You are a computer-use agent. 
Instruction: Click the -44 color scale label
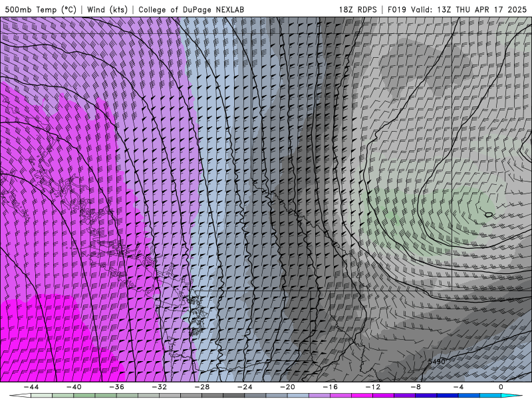[31, 387]
